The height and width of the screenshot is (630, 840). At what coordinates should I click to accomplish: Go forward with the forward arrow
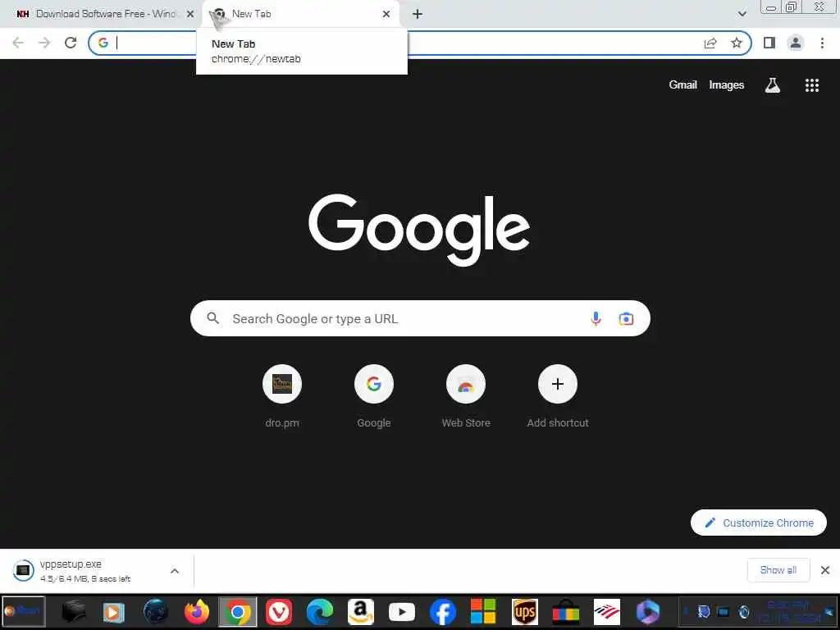[x=44, y=43]
